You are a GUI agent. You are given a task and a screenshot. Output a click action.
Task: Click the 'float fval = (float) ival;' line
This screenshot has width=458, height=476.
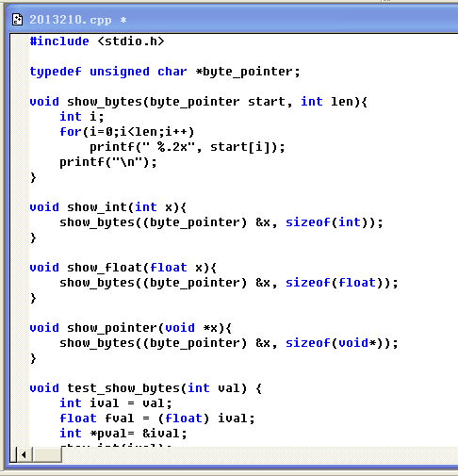(x=157, y=419)
